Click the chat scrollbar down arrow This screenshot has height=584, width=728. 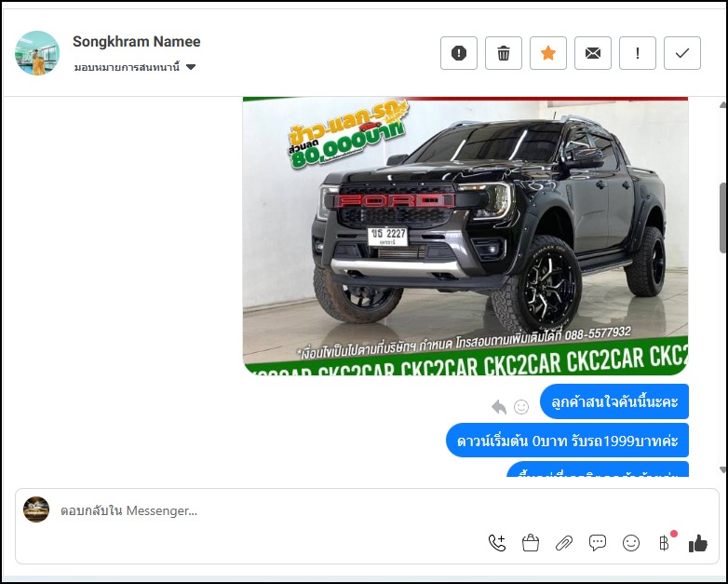[x=723, y=469]
